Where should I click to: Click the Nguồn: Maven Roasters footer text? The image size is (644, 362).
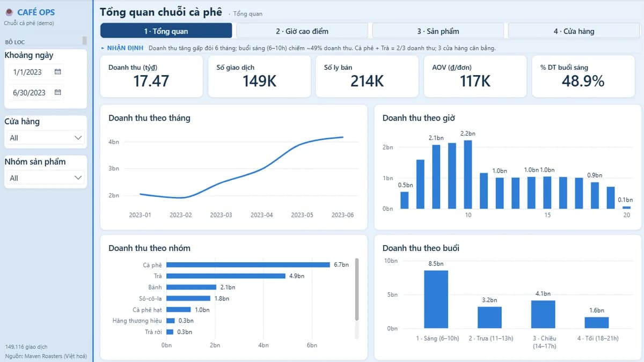click(x=45, y=356)
